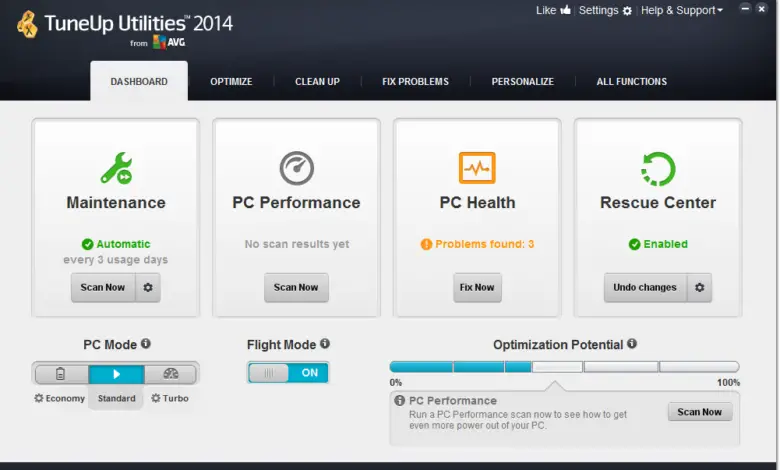The height and width of the screenshot is (470, 780).
Task: Click the TuneUp Utilities logo icon
Action: point(27,24)
